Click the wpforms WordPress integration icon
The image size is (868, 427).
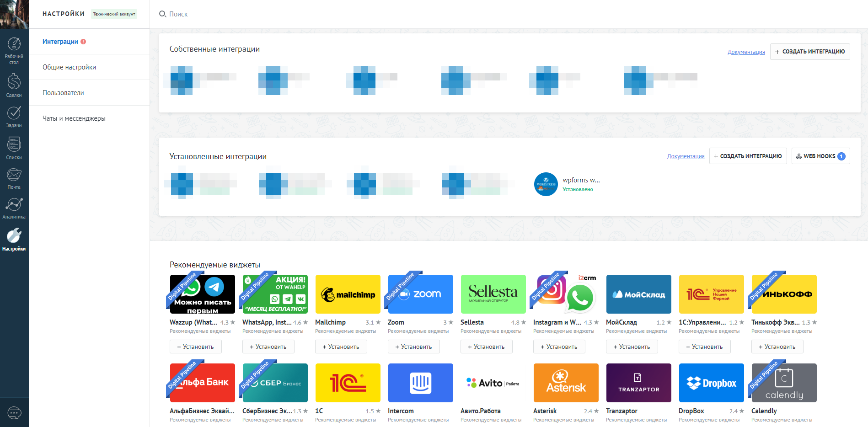(546, 184)
